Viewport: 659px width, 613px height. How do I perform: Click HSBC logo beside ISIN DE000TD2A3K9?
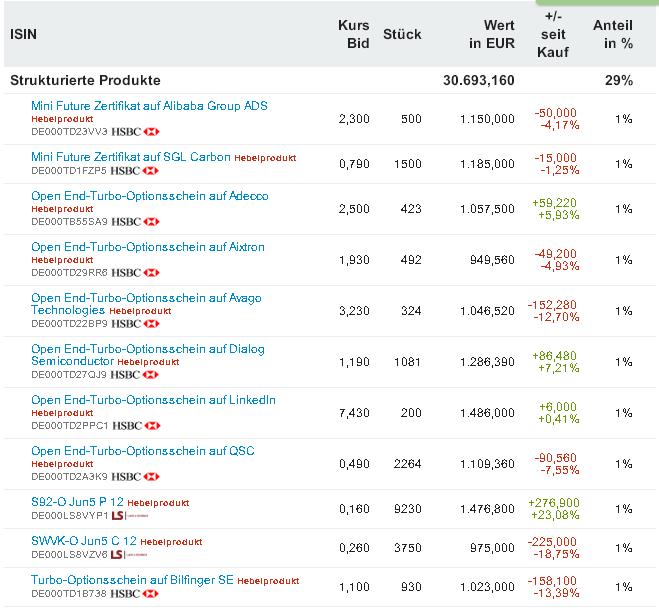(135, 477)
